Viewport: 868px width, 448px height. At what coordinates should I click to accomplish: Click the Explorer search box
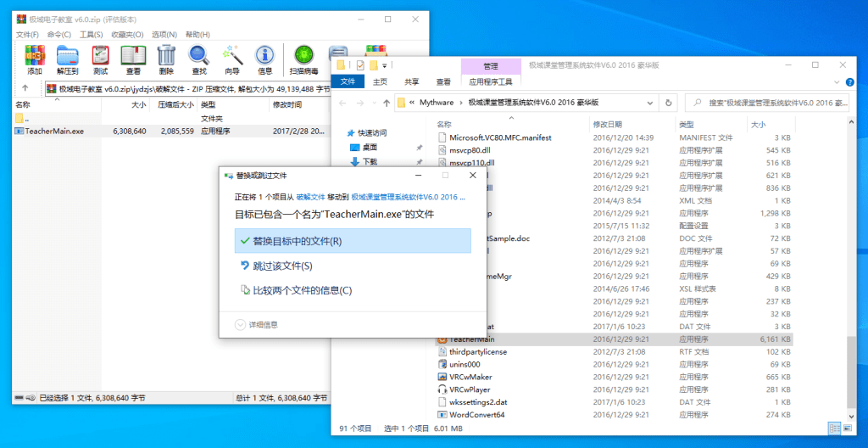coord(769,103)
